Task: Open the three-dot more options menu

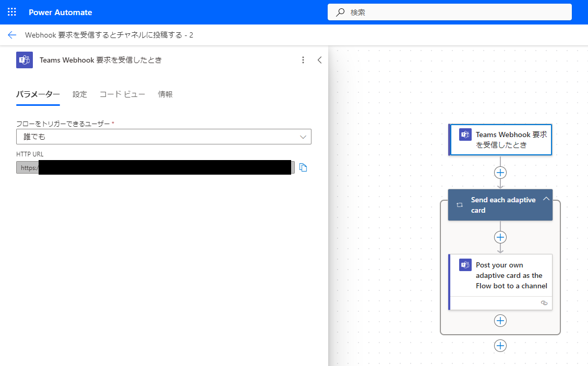Action: point(303,60)
